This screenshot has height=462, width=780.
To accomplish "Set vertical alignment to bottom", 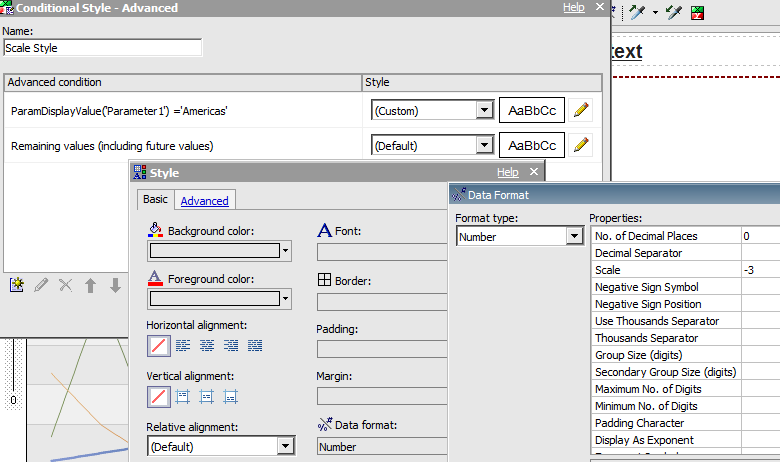I will (230, 397).
